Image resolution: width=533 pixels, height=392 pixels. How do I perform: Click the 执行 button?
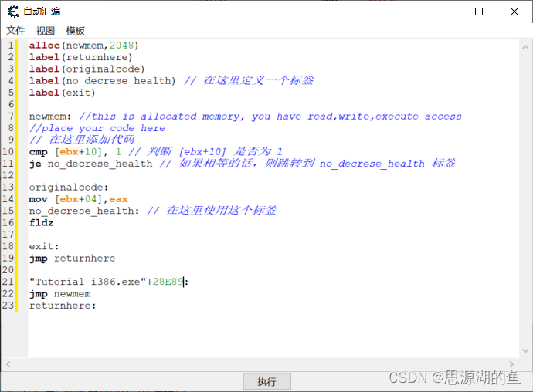point(266,381)
